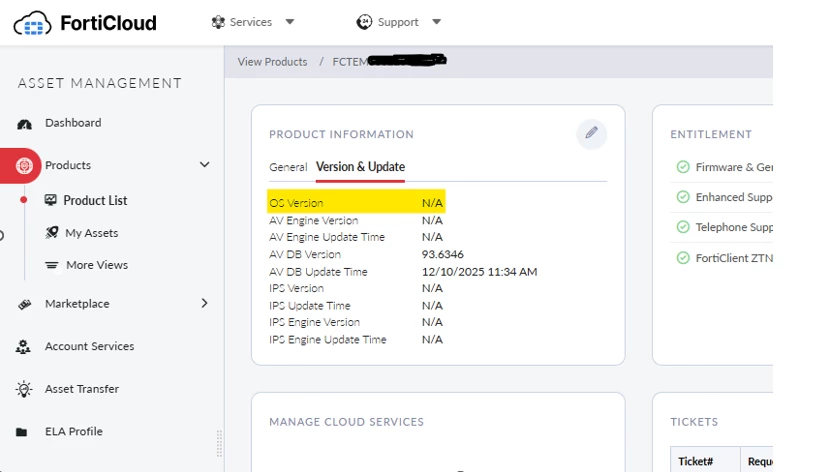Click the FortiClient ZTNA entitlement text
The height and width of the screenshot is (472, 830).
[x=734, y=258]
